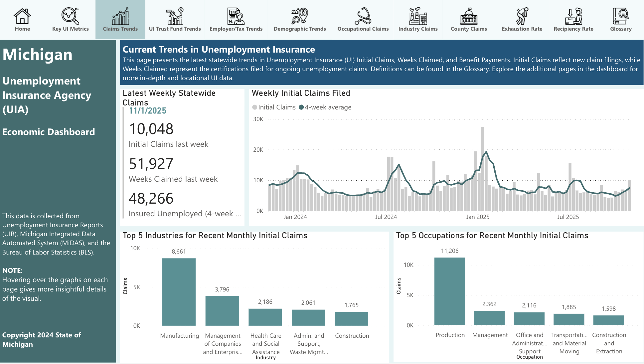The height and width of the screenshot is (364, 644).
Task: Select Management of Companies industry bar
Action: 222,311
